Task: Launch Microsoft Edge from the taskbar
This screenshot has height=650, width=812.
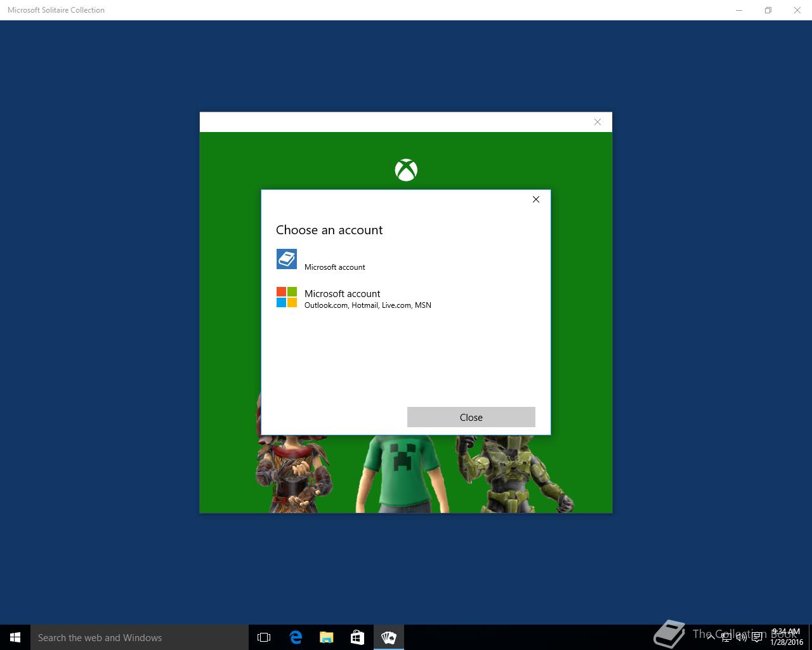Action: [296, 637]
